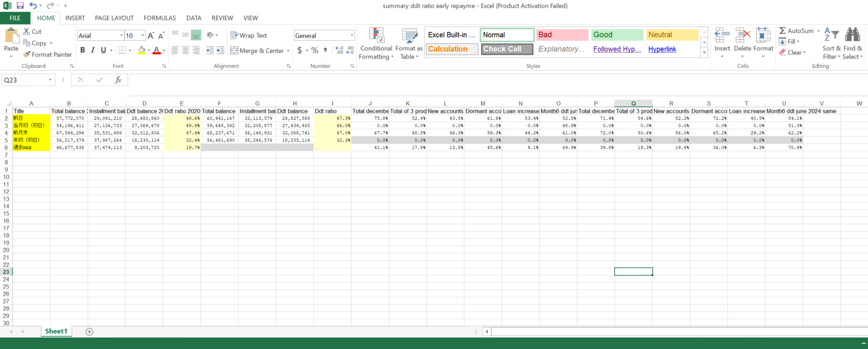The height and width of the screenshot is (349, 868).
Task: Decrease the font size
Action: (161, 36)
